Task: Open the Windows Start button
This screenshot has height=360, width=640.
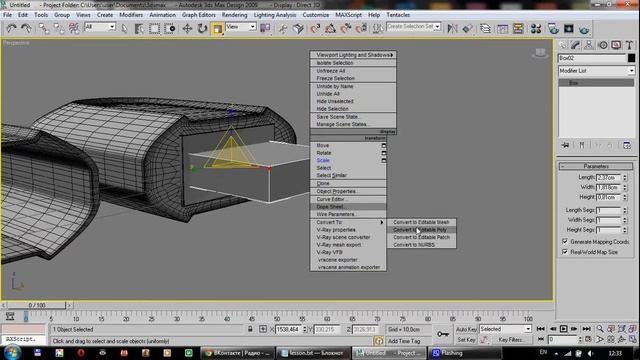Action: pos(12,353)
